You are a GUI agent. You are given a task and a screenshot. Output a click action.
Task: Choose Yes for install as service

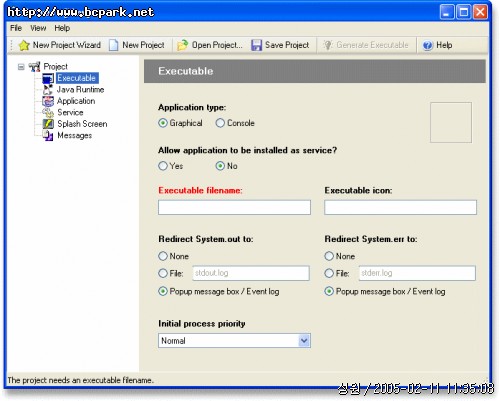click(163, 166)
